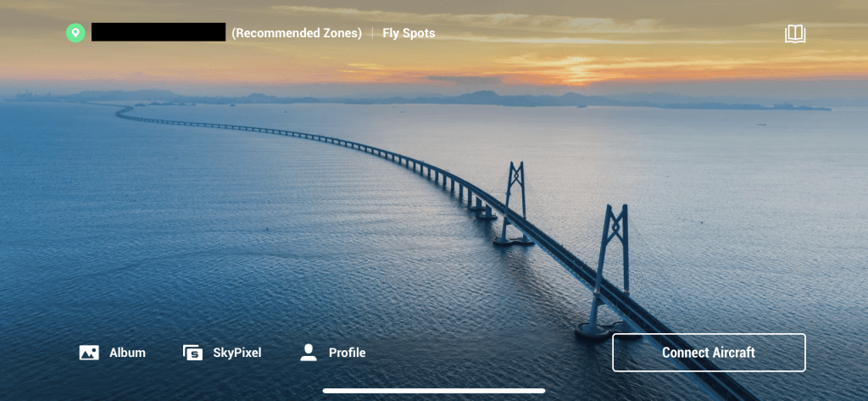Tap the far curved end of bridge
Image resolution: width=868 pixels, height=401 pixels.
tap(125, 111)
